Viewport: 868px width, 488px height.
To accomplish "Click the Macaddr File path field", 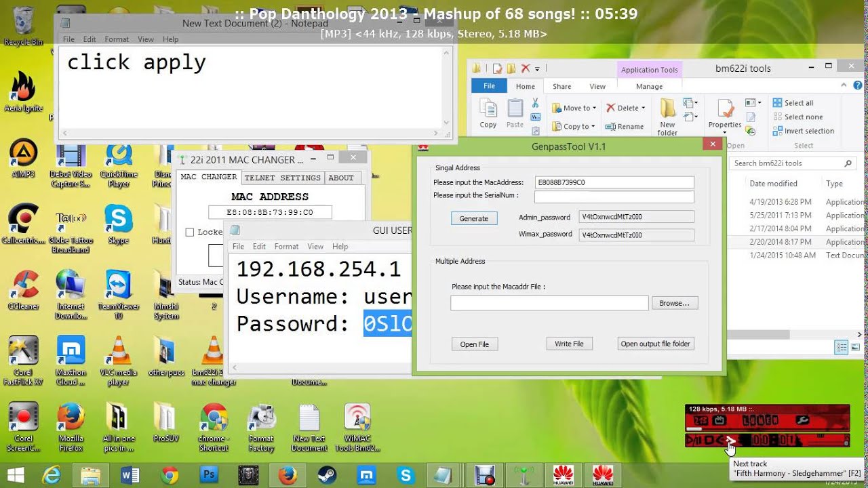I will 549,303.
